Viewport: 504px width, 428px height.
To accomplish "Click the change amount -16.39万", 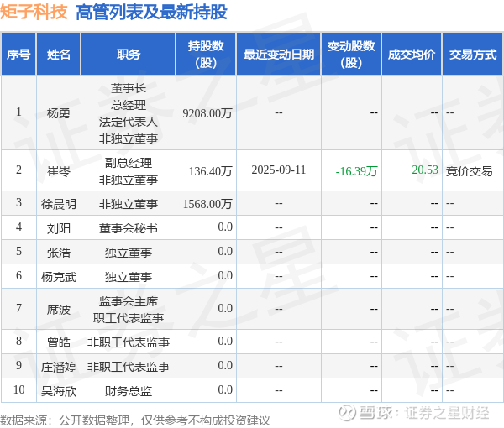I will [356, 171].
